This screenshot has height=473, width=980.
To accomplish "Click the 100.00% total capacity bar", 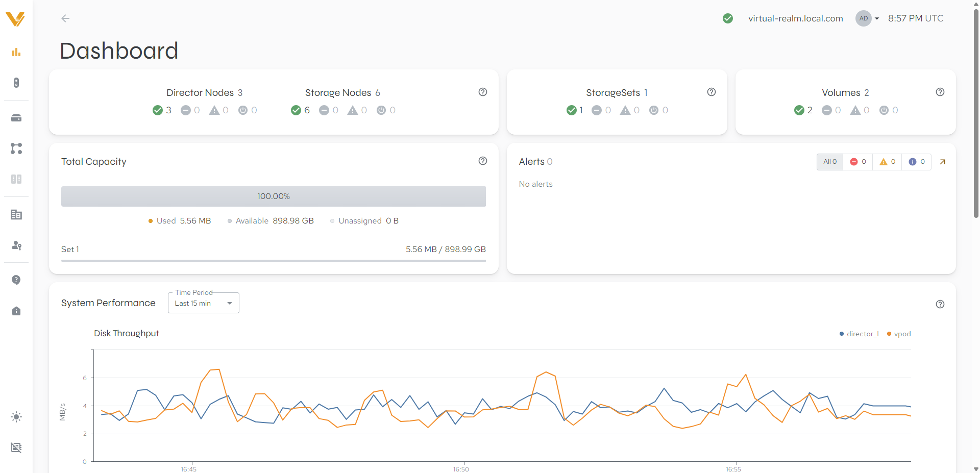I will point(274,196).
